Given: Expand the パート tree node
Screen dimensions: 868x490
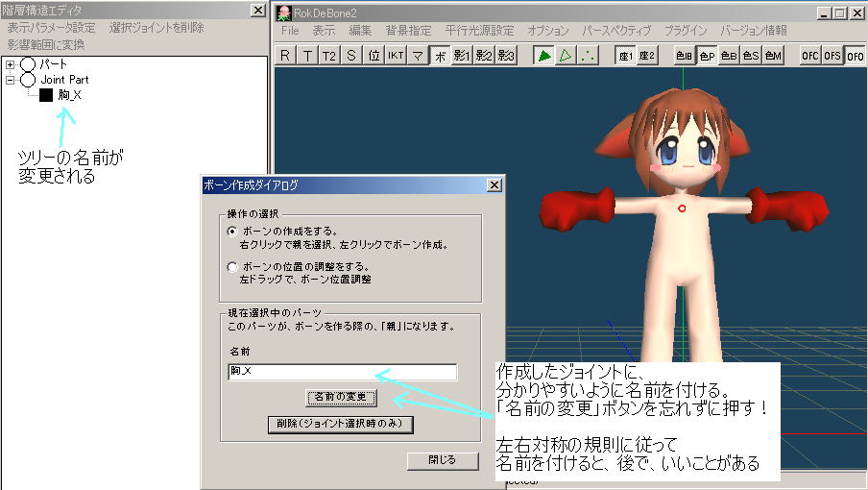Looking at the screenshot, I should (11, 64).
